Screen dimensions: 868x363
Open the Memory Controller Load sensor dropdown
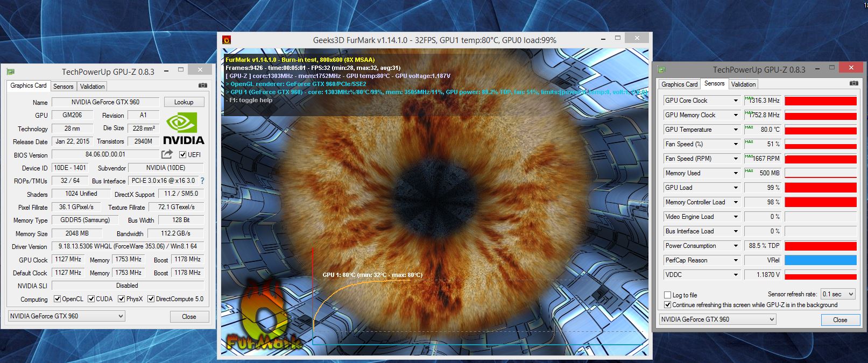(x=736, y=202)
